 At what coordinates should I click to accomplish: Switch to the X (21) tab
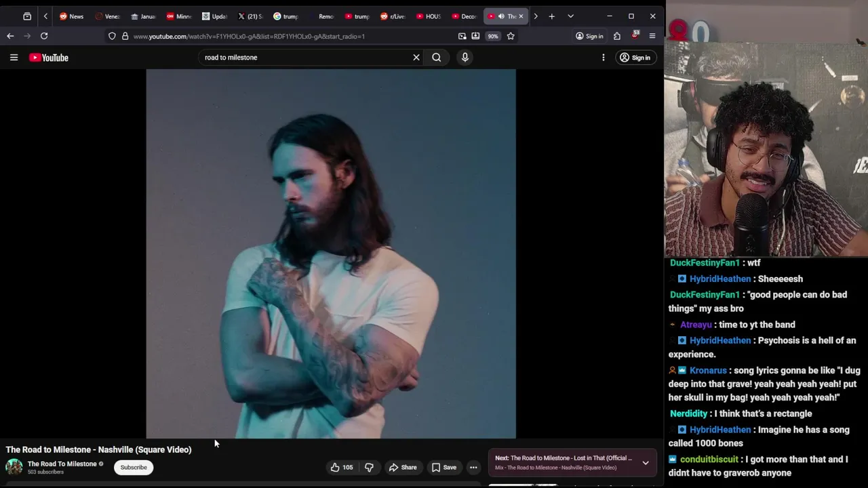[x=250, y=16]
